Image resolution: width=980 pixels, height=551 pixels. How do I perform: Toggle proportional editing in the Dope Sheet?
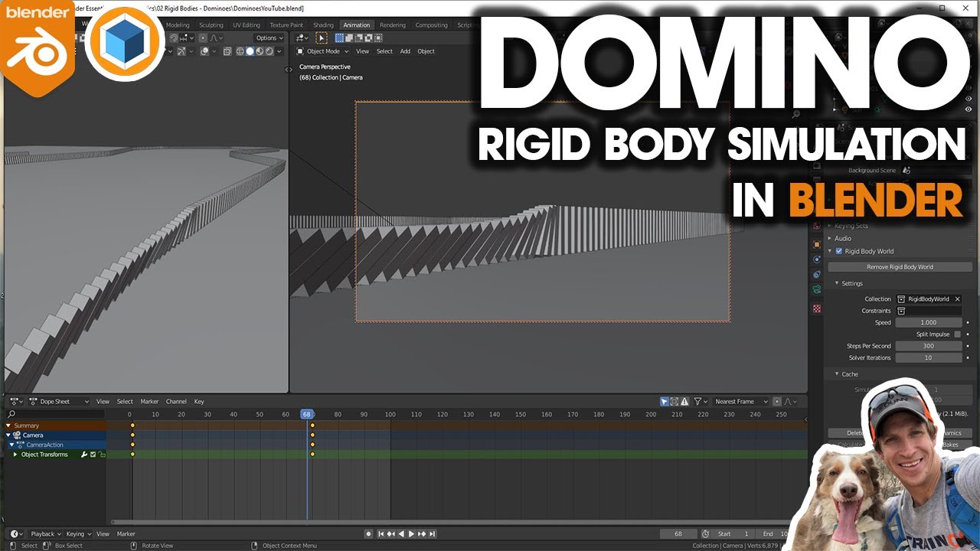[x=777, y=401]
